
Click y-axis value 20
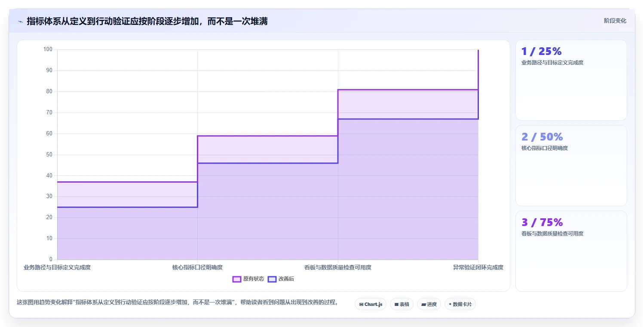[x=49, y=217]
